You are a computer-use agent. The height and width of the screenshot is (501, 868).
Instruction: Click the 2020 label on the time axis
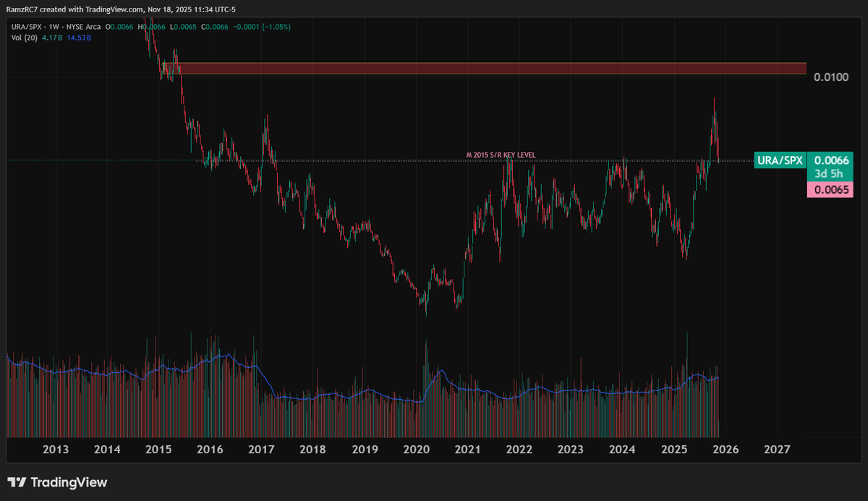[x=416, y=449]
